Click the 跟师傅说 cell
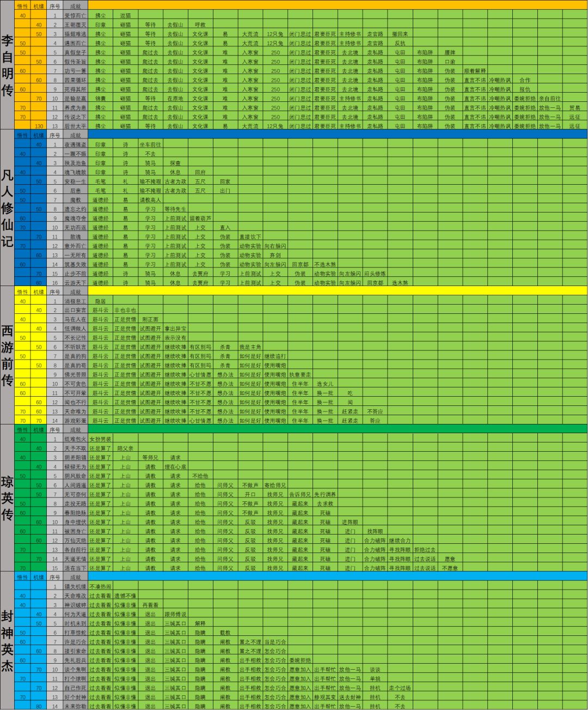This screenshot has width=588, height=710. pyautogui.click(x=175, y=615)
